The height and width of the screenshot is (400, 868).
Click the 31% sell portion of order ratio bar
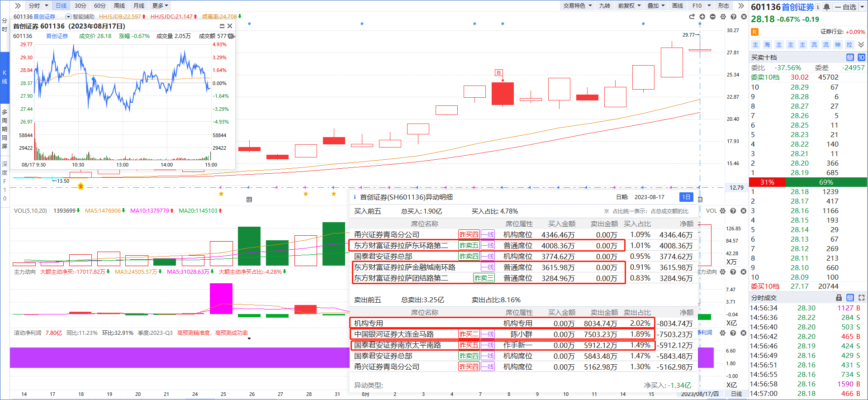[x=767, y=182]
